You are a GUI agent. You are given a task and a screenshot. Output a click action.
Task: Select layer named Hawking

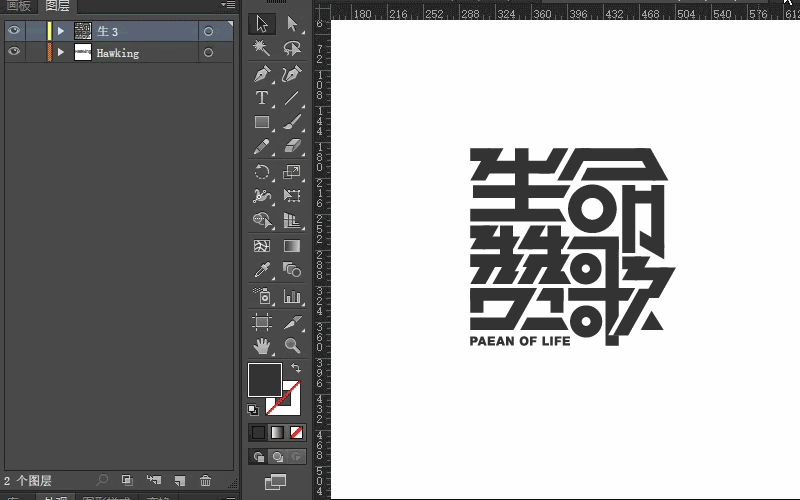(117, 53)
